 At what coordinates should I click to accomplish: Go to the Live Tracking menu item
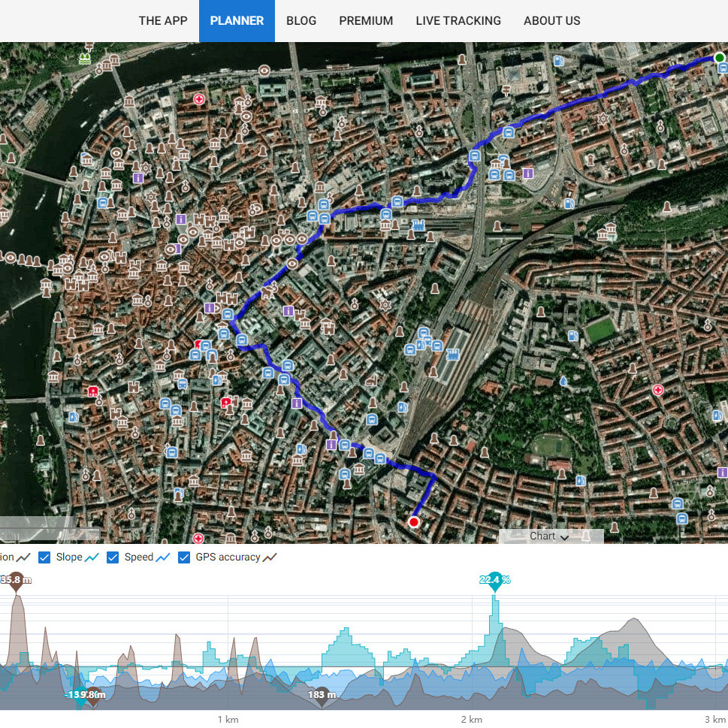[x=458, y=21]
